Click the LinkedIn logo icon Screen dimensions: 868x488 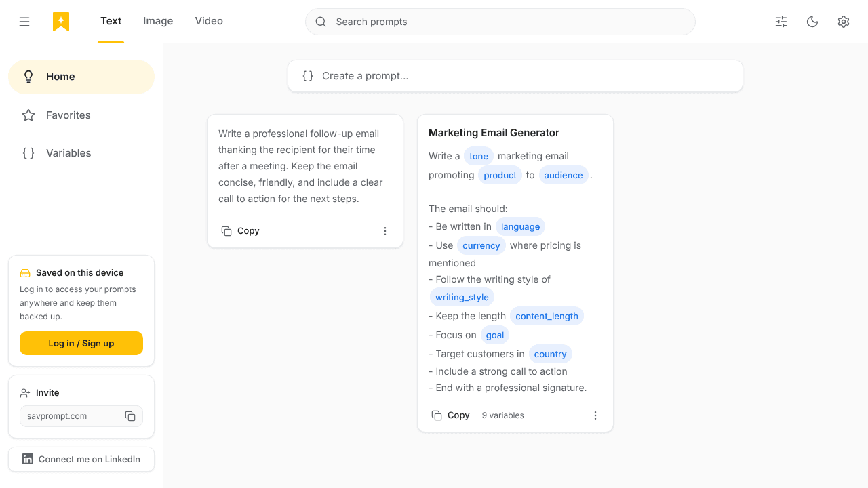point(28,459)
